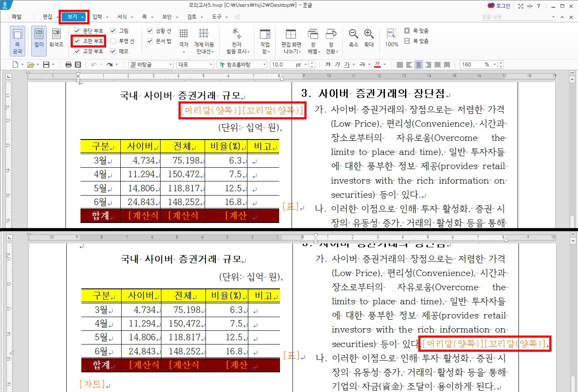
Task: Enable the 쪽 윤곽 page outline view
Action: (x=18, y=41)
